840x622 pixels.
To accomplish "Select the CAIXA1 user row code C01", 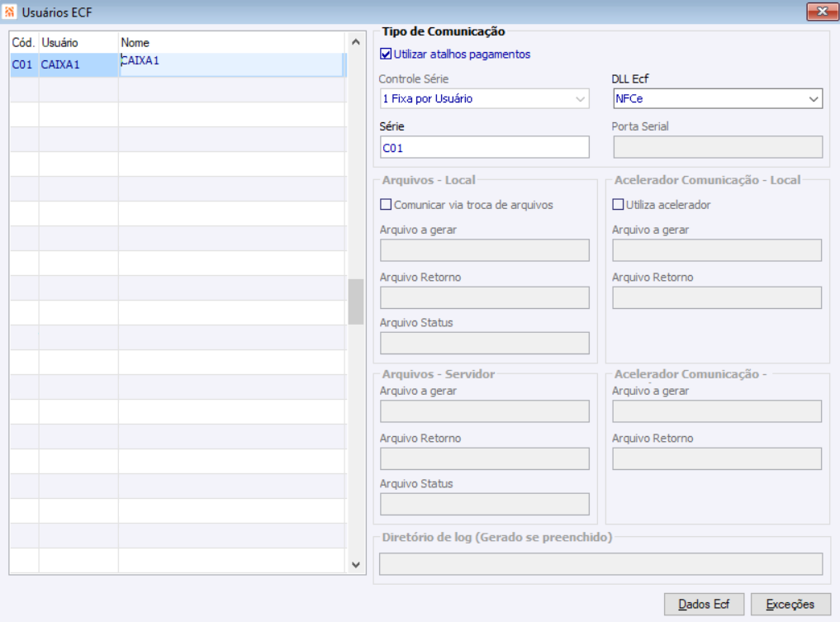I will [23, 64].
